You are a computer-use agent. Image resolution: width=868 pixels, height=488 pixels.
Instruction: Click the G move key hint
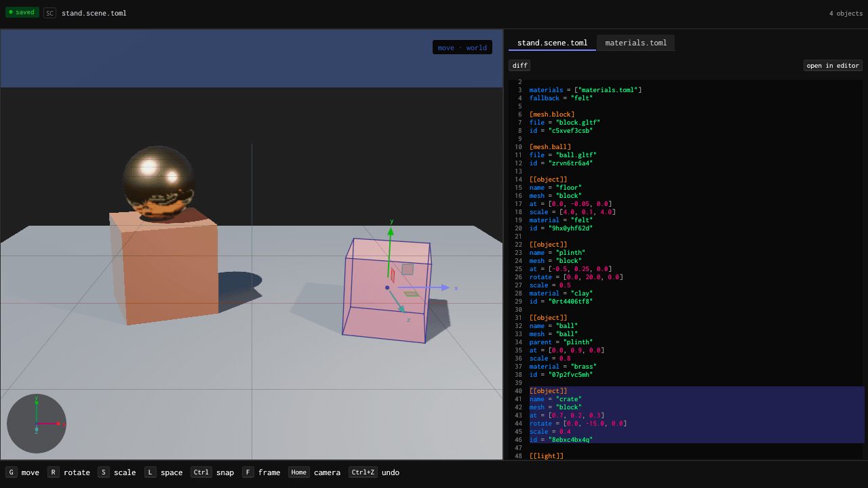22,472
